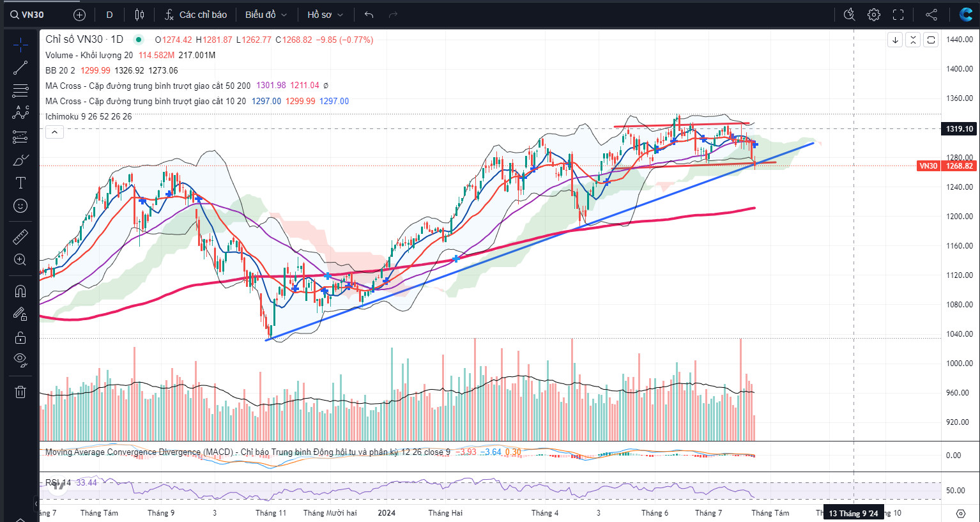
Task: Click the redo arrow
Action: (393, 15)
